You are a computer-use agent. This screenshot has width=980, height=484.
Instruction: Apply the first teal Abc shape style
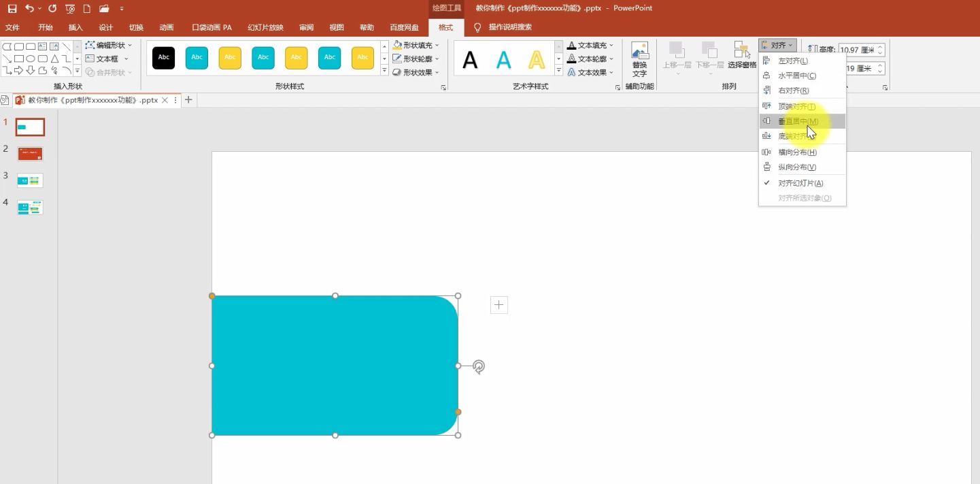(197, 58)
